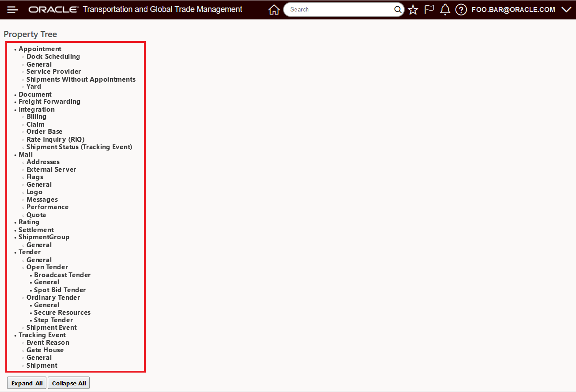
Task: Select General under Open Tender
Action: (x=46, y=282)
